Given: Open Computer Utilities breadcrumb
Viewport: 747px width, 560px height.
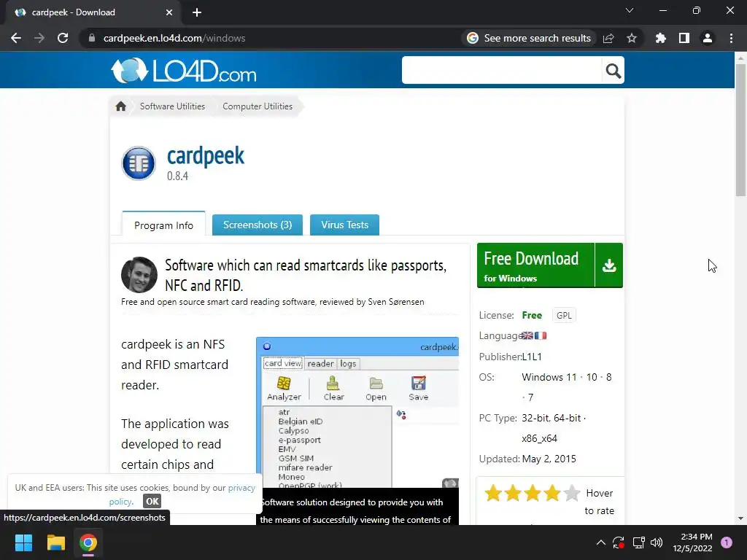Looking at the screenshot, I should (258, 106).
